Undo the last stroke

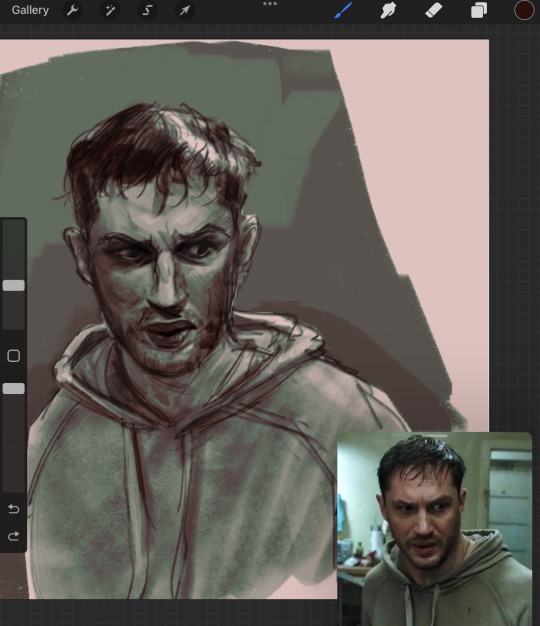coord(14,509)
